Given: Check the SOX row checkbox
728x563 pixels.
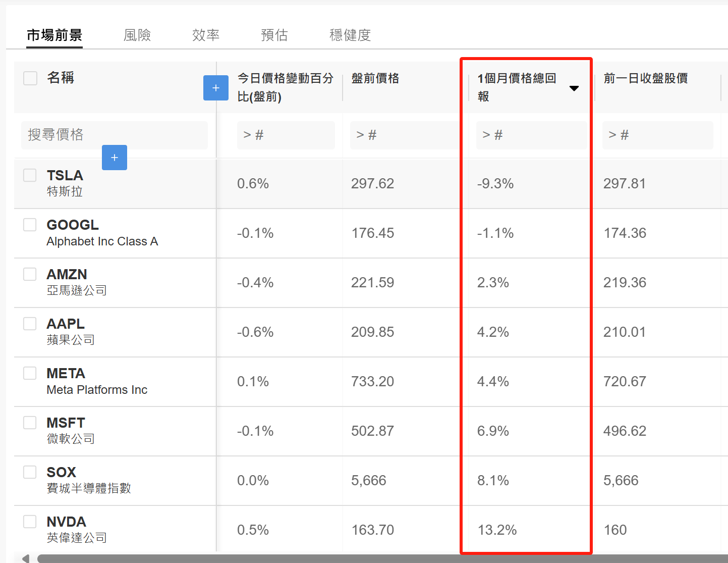Looking at the screenshot, I should click(30, 472).
